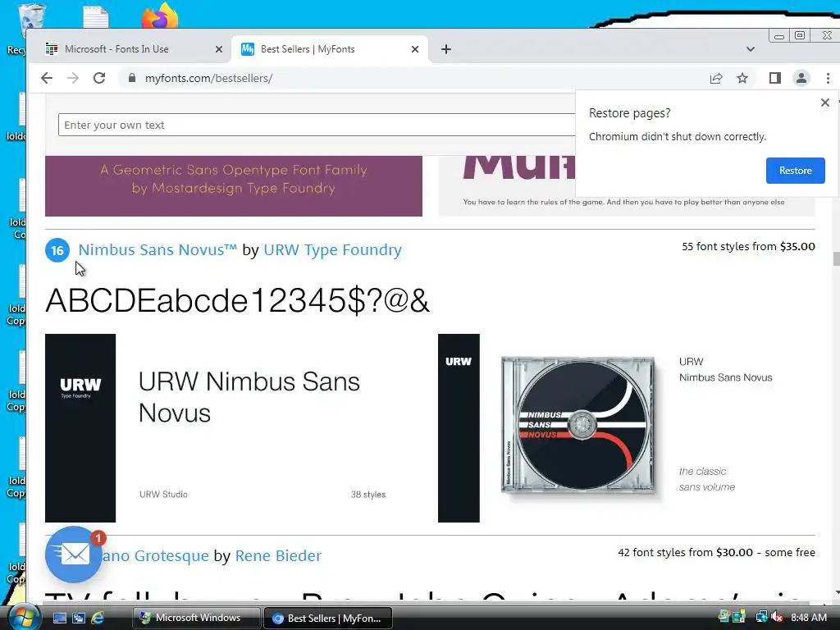Open Chromium three-dot menu
The width and height of the screenshot is (840, 630).
(x=828, y=78)
